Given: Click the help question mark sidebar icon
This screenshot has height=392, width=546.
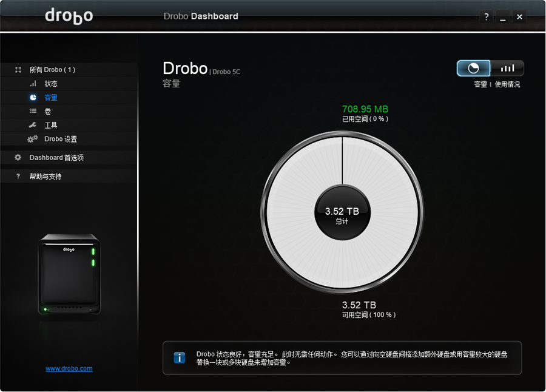Looking at the screenshot, I should click(18, 177).
